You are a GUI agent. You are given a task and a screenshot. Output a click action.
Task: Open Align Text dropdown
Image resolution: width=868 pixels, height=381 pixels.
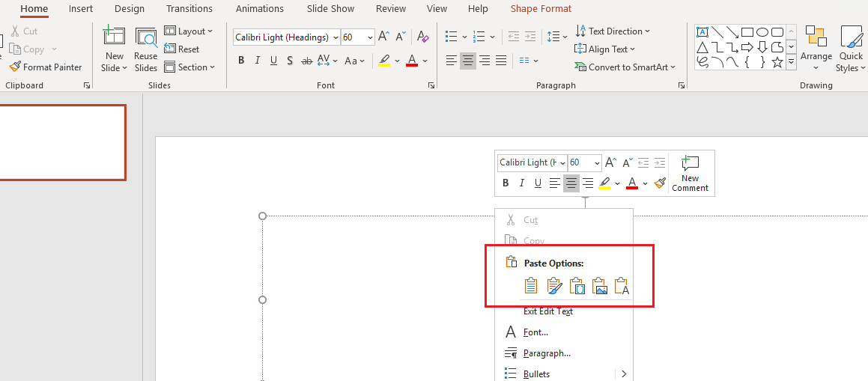605,49
